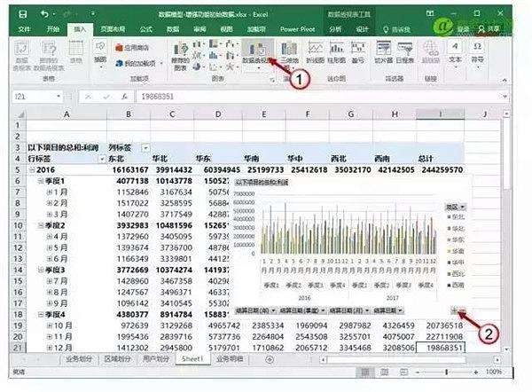Click the Share (共享) button
The image size is (532, 392).
point(489,29)
